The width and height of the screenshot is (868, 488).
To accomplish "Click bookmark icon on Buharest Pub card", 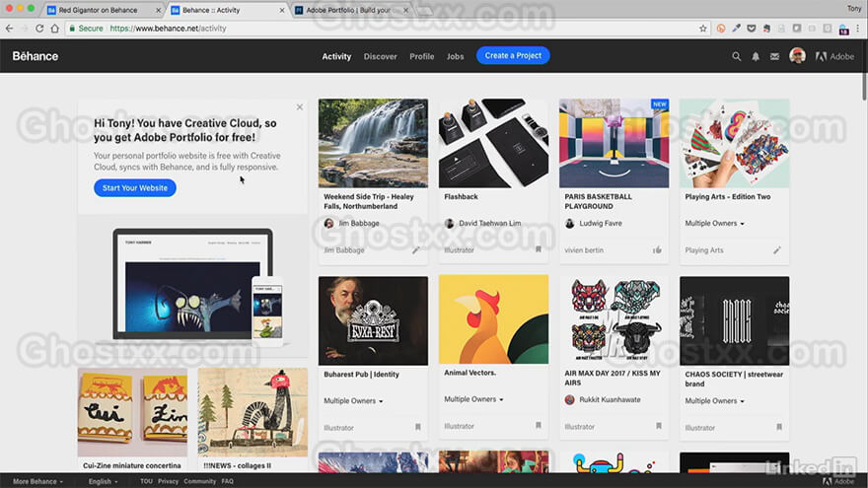I will [418, 427].
